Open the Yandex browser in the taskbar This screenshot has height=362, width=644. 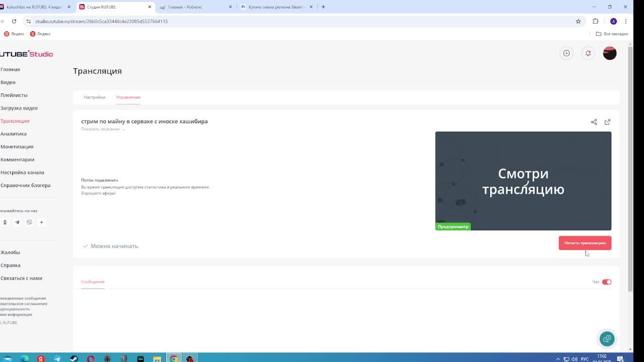[x=41, y=358]
